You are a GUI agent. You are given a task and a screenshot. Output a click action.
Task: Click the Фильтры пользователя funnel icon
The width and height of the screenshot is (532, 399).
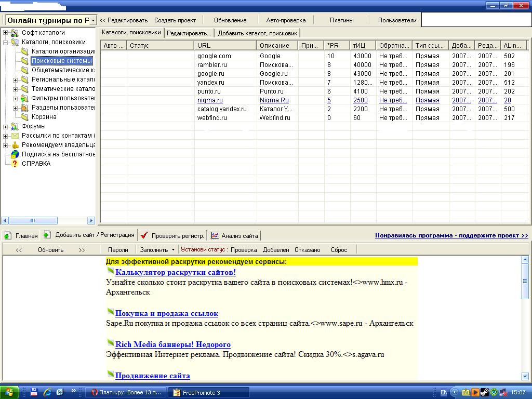24,98
